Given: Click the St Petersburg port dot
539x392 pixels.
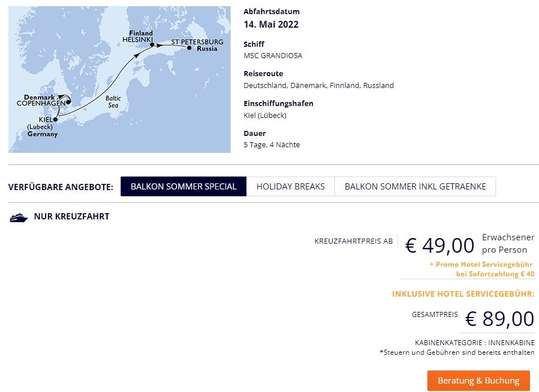Looking at the screenshot, I should coord(190,48).
